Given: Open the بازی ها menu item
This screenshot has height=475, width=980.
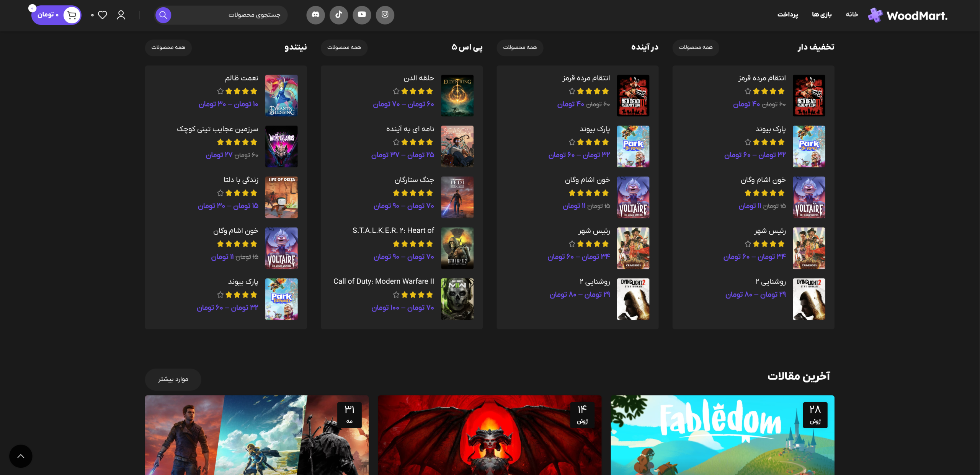Looking at the screenshot, I should 822,15.
